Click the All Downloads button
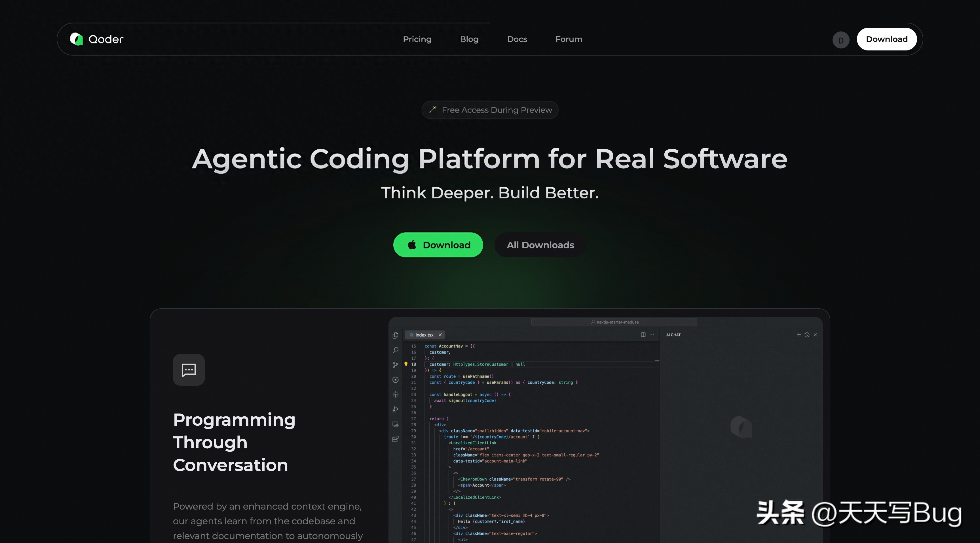 540,245
